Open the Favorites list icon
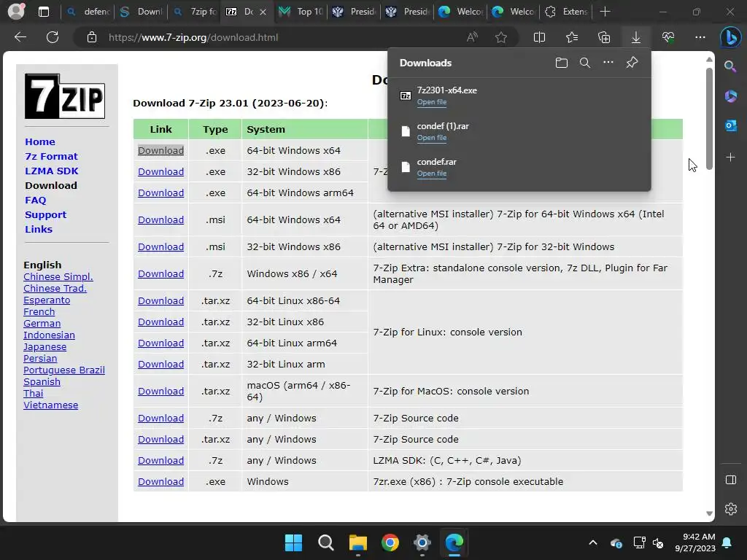 pyautogui.click(x=572, y=37)
